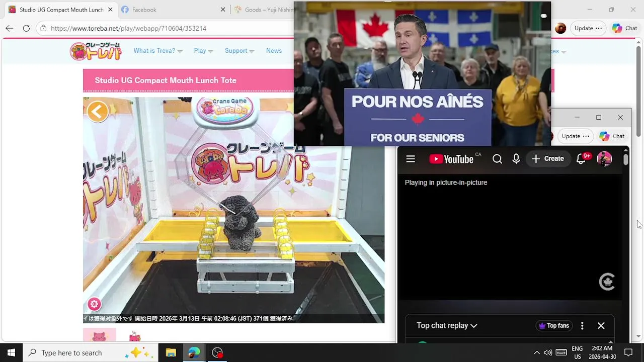Open the Windows Start menu
Image resolution: width=644 pixels, height=362 pixels.
pos(11,352)
